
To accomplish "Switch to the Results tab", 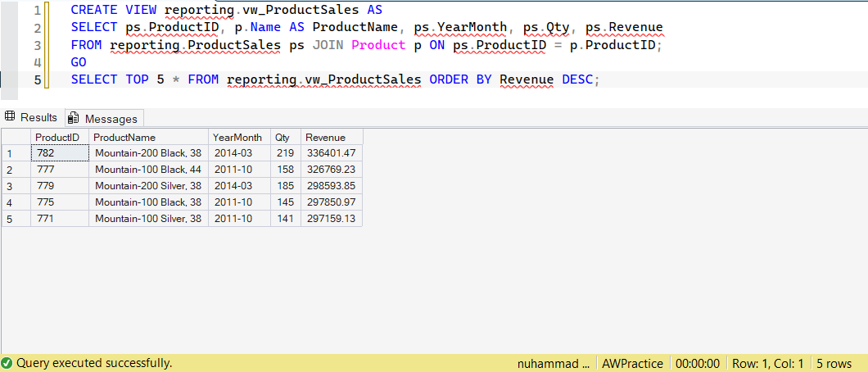I will click(x=31, y=117).
